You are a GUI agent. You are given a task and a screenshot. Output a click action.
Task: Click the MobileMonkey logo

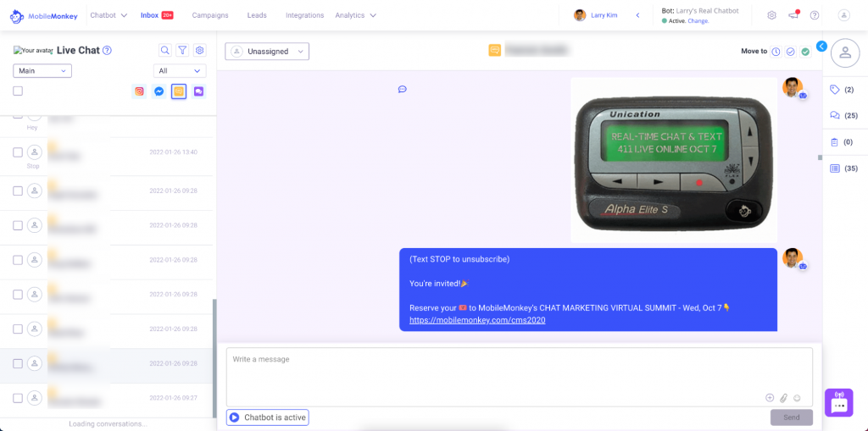tap(43, 15)
